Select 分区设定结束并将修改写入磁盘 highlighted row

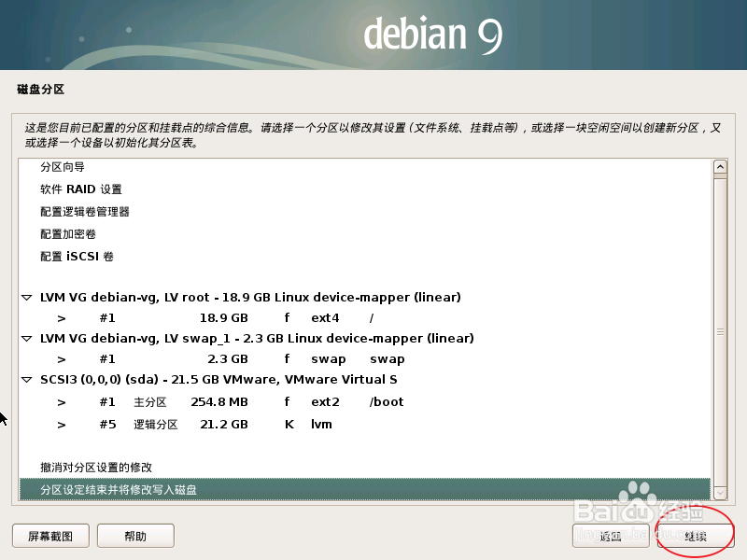point(364,489)
